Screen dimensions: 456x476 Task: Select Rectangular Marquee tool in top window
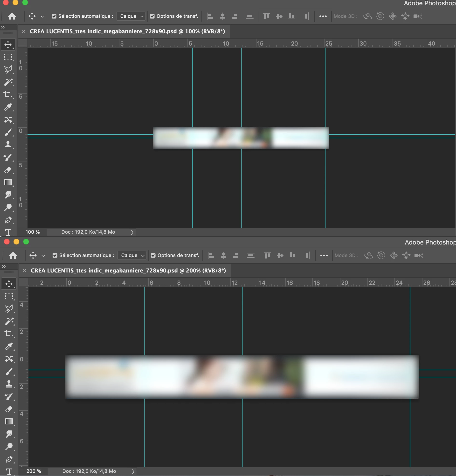8,57
